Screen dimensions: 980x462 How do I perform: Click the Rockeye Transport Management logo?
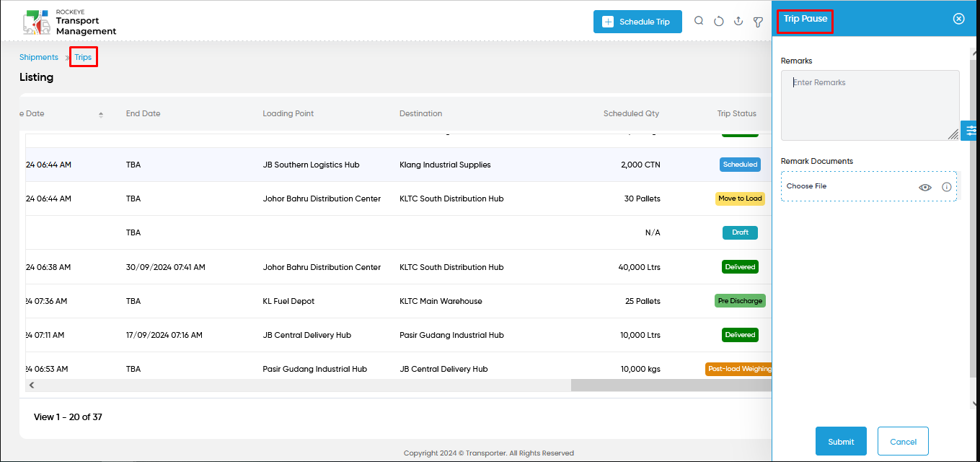(x=69, y=22)
